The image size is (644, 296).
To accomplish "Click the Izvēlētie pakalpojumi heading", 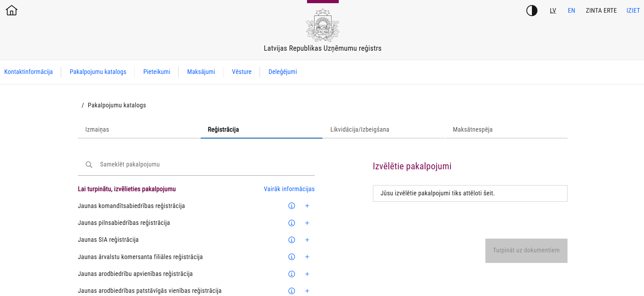I will [x=412, y=166].
